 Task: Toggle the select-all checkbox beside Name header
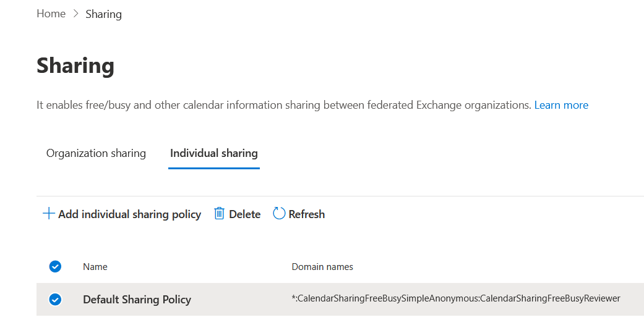55,266
